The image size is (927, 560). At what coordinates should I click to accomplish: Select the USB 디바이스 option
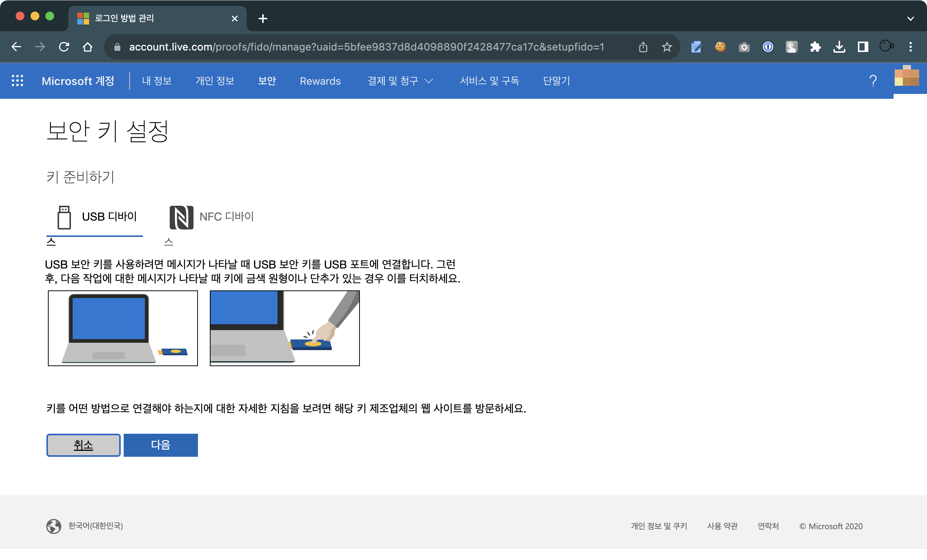click(x=95, y=217)
